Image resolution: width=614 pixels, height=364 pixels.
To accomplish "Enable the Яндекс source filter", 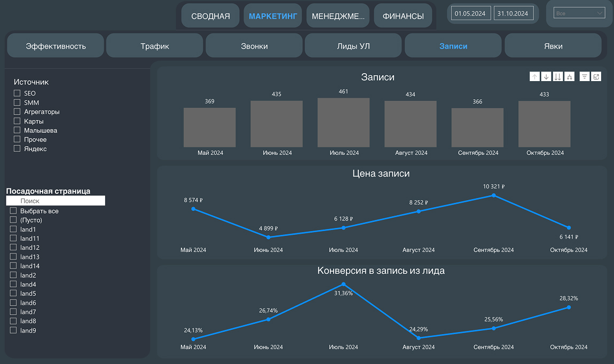I will tap(17, 149).
